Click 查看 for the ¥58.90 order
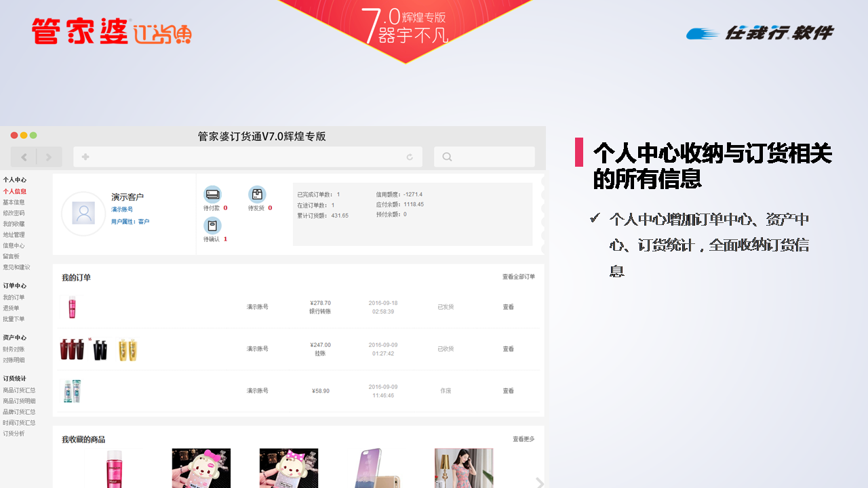868x488 pixels. (x=508, y=391)
